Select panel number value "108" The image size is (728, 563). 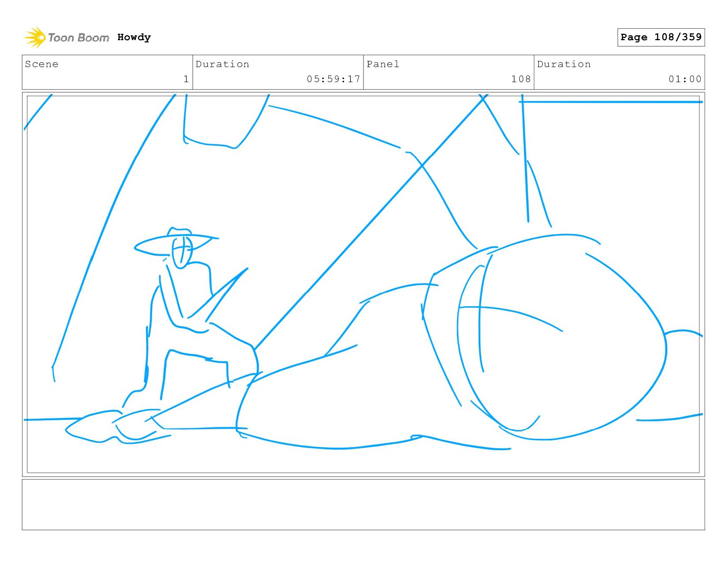coord(521,79)
